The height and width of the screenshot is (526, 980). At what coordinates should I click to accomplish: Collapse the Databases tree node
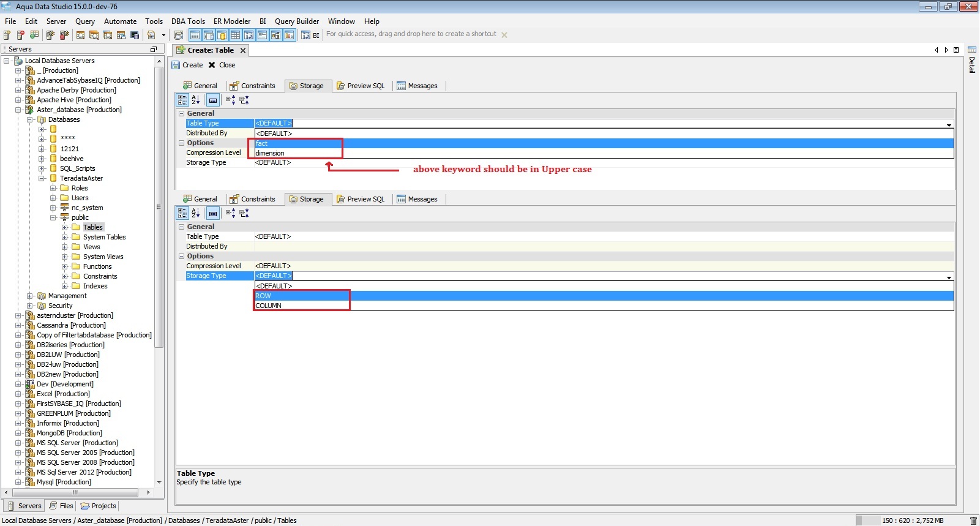[x=30, y=119]
